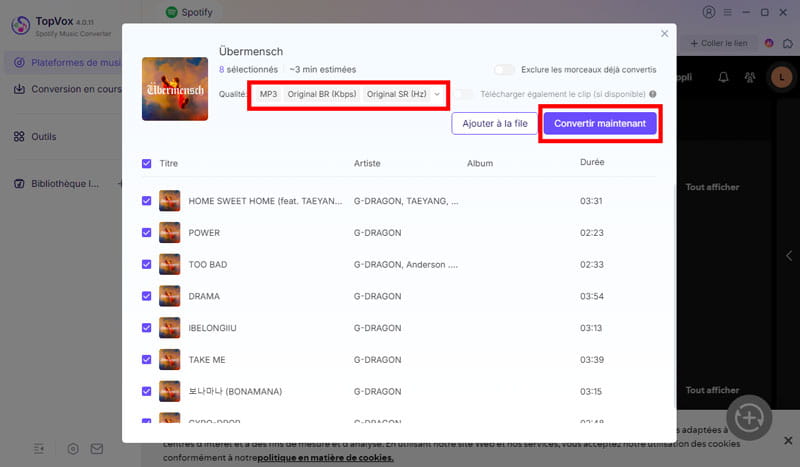Toggle Exclure les morceaux déjà convertis switch
Image resolution: width=800 pixels, height=467 pixels.
(x=504, y=69)
